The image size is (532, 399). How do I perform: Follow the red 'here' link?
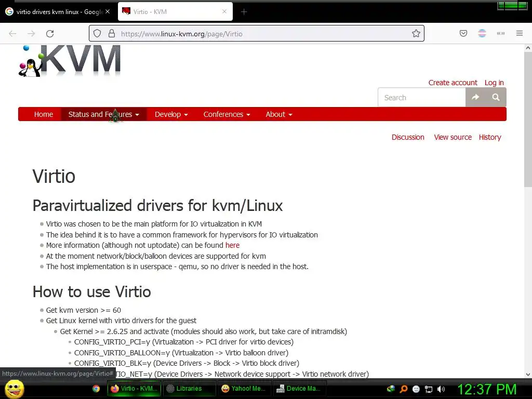click(x=232, y=245)
